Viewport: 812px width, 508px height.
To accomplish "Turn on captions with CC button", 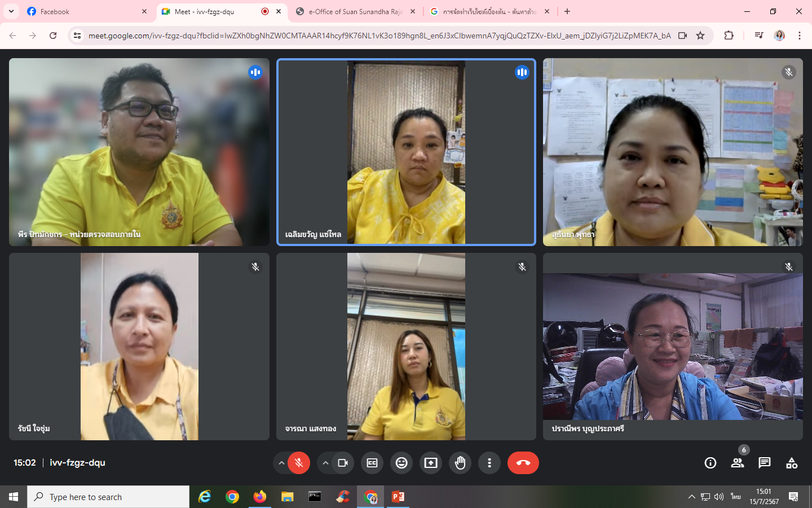I will tap(372, 463).
